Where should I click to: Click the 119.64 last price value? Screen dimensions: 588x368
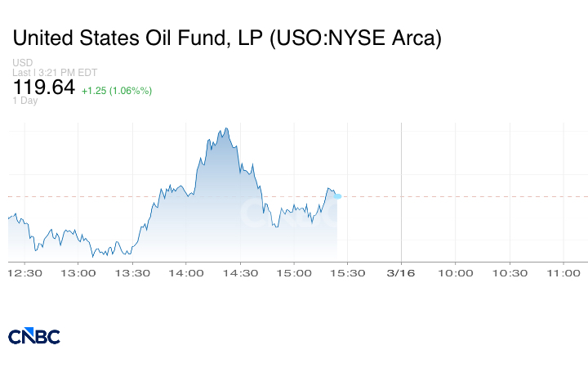(x=43, y=87)
